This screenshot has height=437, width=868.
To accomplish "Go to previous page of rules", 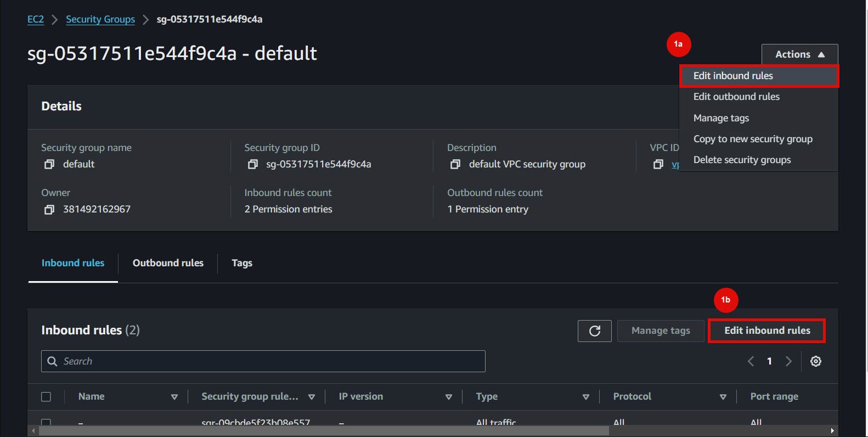I will (x=751, y=361).
